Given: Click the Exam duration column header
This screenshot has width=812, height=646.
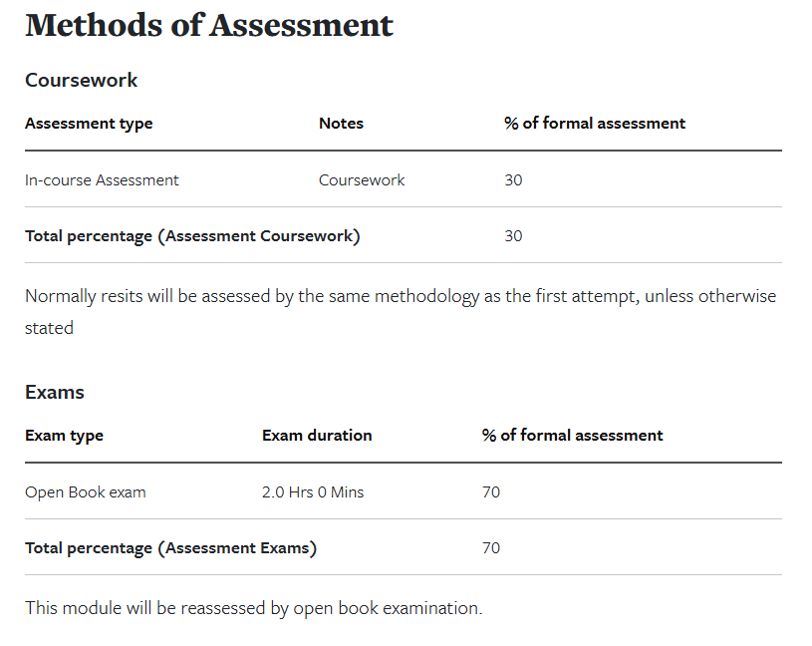Looking at the screenshot, I should tap(317, 436).
